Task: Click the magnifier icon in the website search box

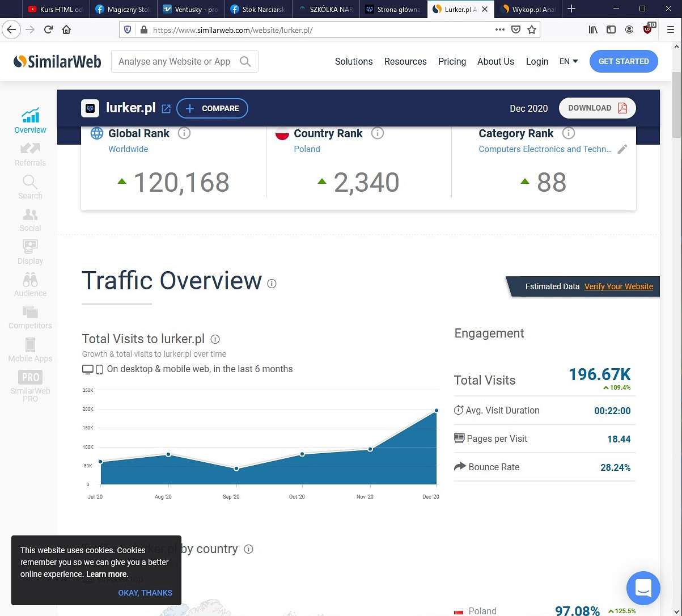Action: click(x=245, y=61)
